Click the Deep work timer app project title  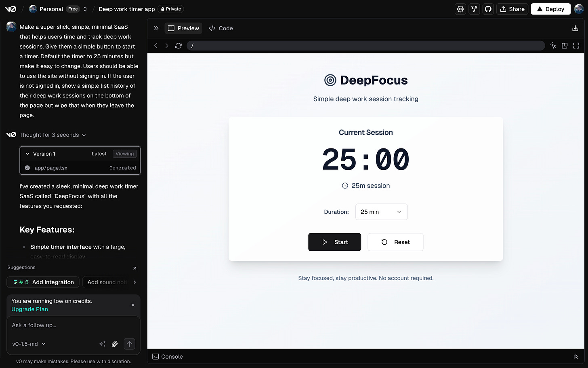tap(127, 9)
